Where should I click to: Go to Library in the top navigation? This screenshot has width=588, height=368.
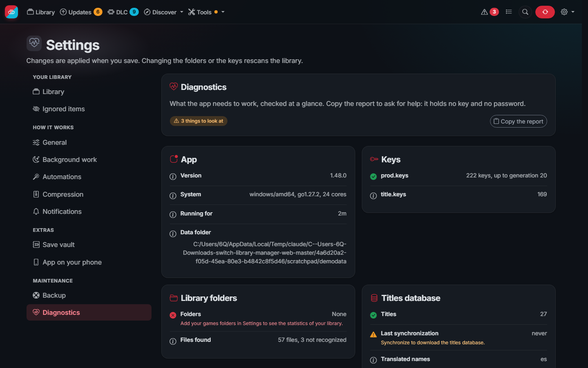41,12
